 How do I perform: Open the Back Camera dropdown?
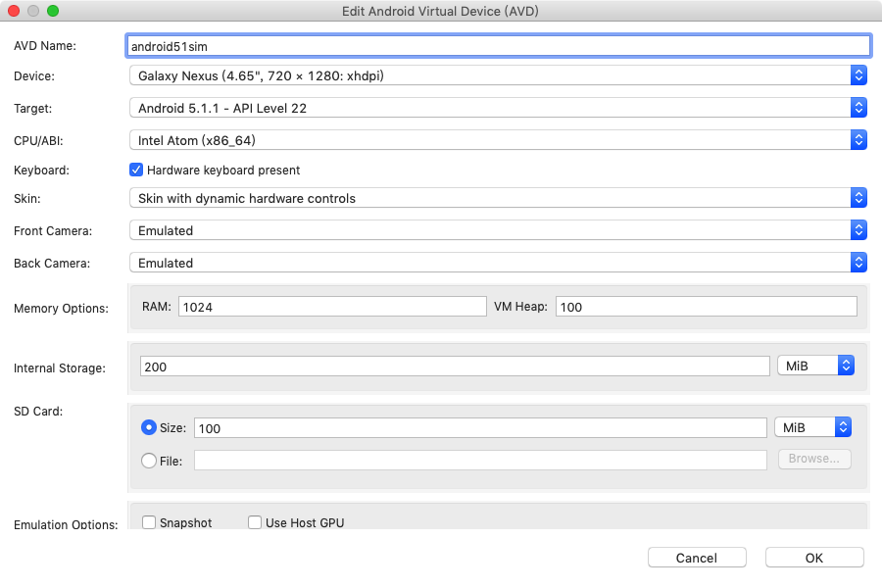tap(498, 263)
